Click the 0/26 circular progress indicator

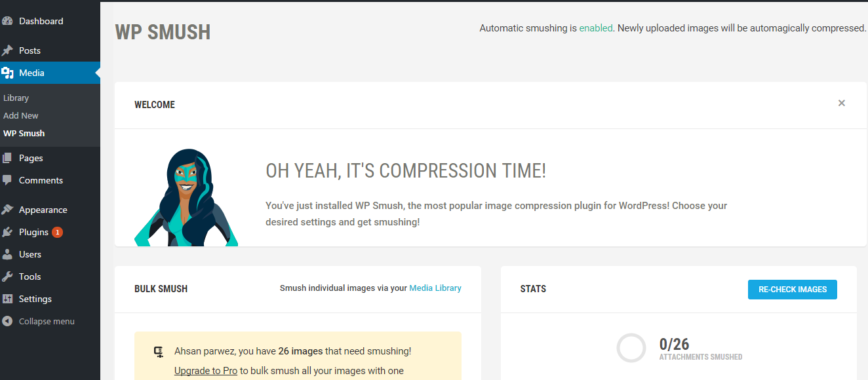pos(631,348)
